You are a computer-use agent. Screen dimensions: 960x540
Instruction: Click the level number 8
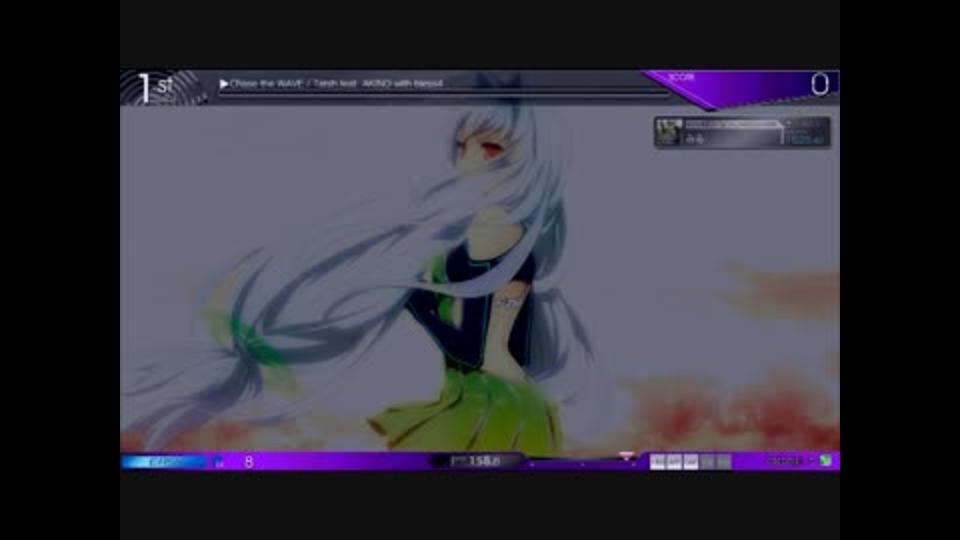[x=249, y=462]
